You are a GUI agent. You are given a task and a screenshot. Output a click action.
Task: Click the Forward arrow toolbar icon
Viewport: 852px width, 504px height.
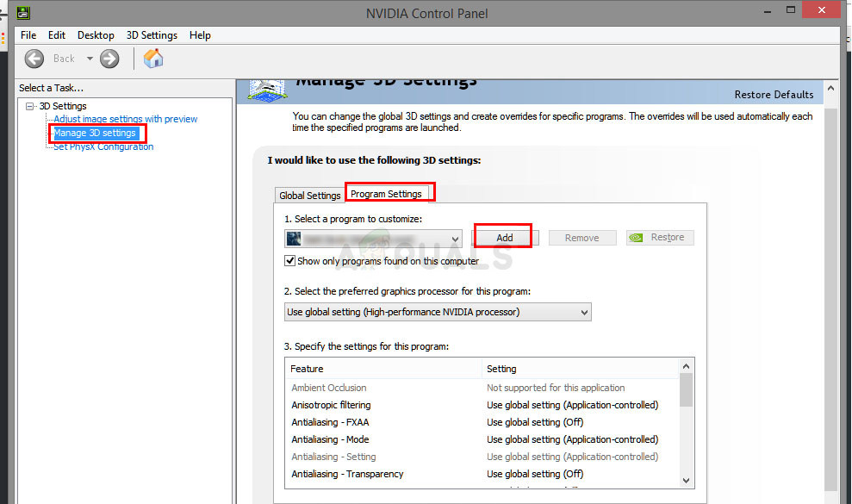(109, 59)
